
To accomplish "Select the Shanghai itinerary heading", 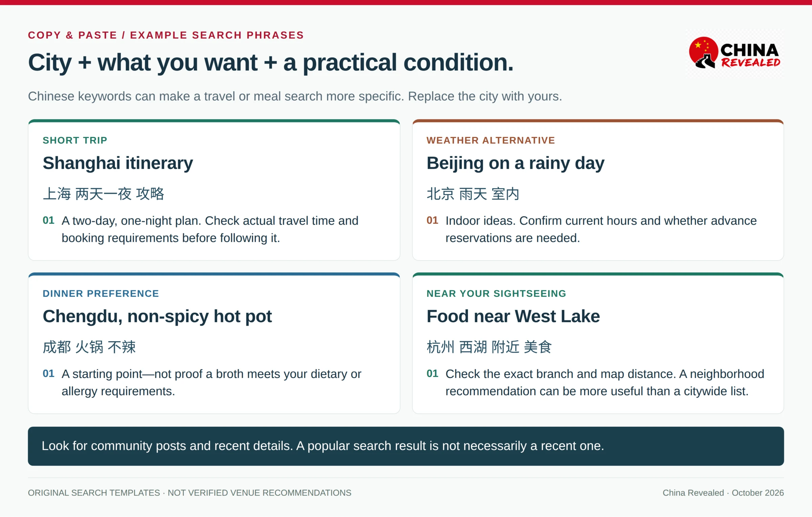I will pos(118,163).
